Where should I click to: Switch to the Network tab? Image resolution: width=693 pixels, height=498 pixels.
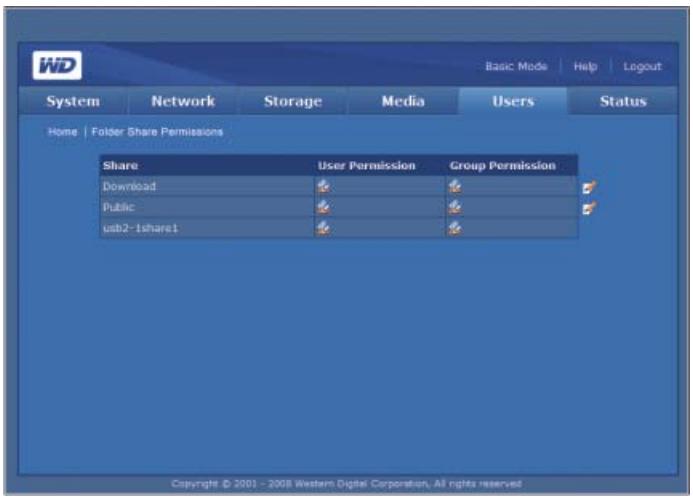tap(183, 101)
